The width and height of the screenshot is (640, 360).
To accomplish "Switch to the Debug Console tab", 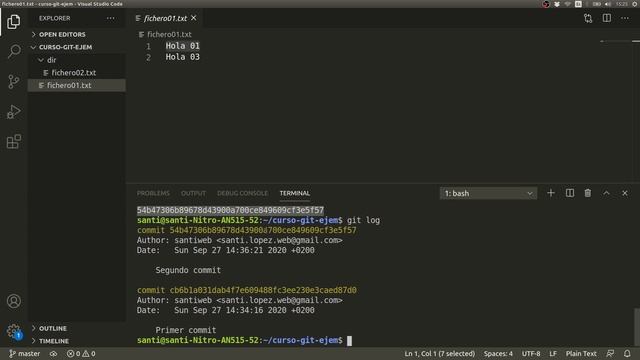I will pos(242,193).
